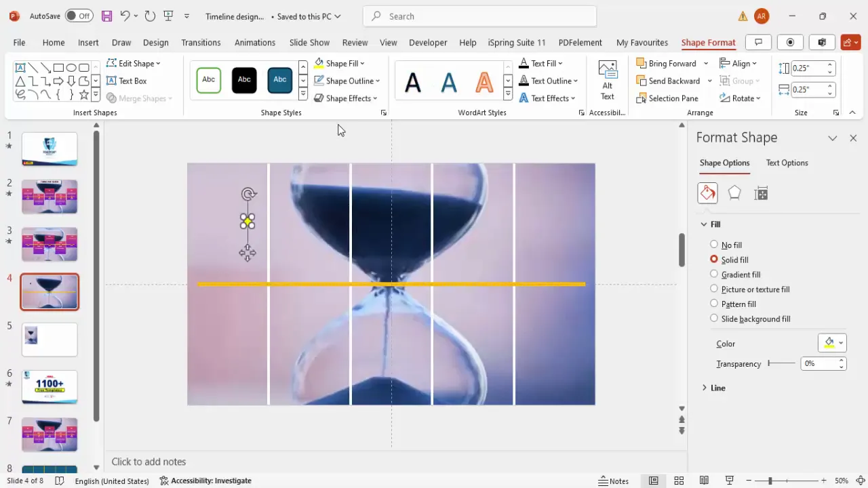Click Accessibility: Investigate in status bar
868x488 pixels.
(x=205, y=481)
